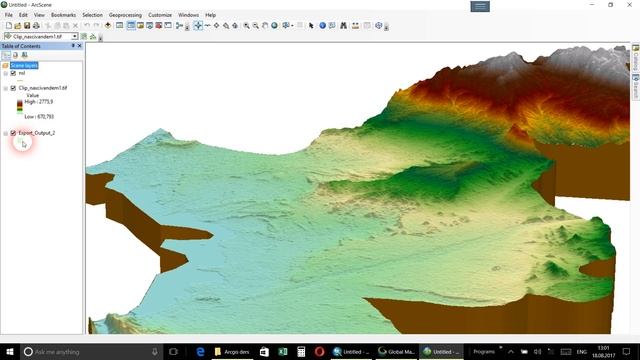Save the current scene
Image resolution: width=640 pixels, height=360 pixels.
point(27,26)
